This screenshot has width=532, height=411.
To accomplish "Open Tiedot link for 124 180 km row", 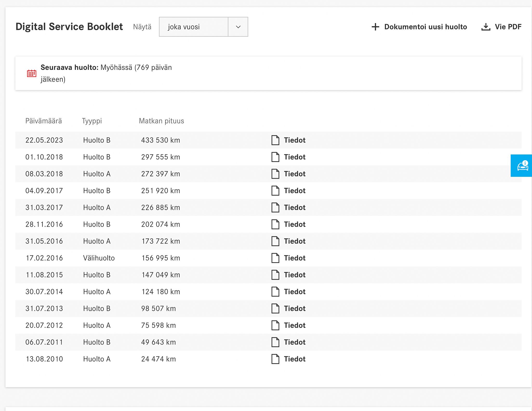I will pyautogui.click(x=295, y=292).
